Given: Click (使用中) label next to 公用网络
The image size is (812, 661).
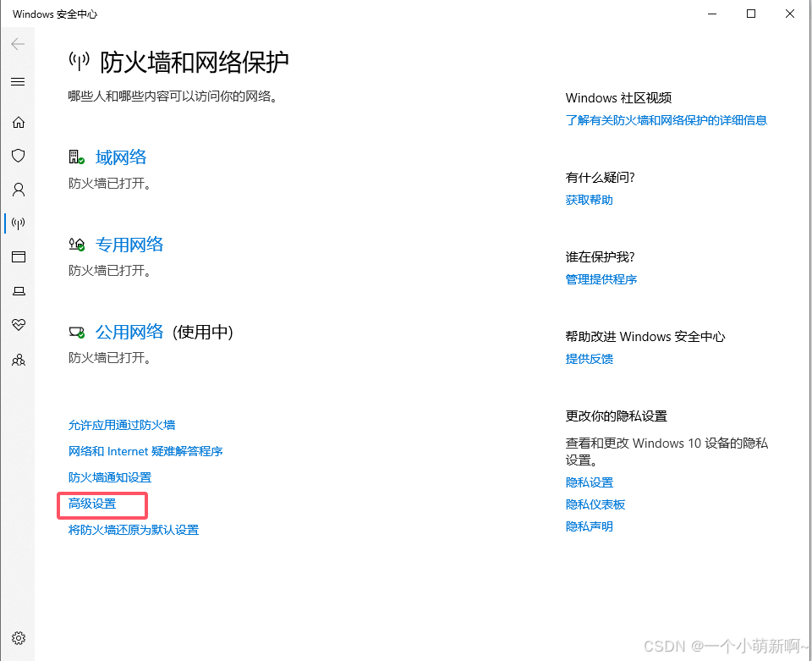Looking at the screenshot, I should (x=202, y=332).
